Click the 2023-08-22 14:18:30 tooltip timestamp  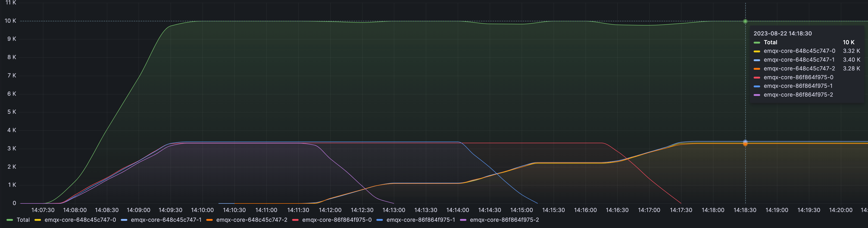pos(782,33)
